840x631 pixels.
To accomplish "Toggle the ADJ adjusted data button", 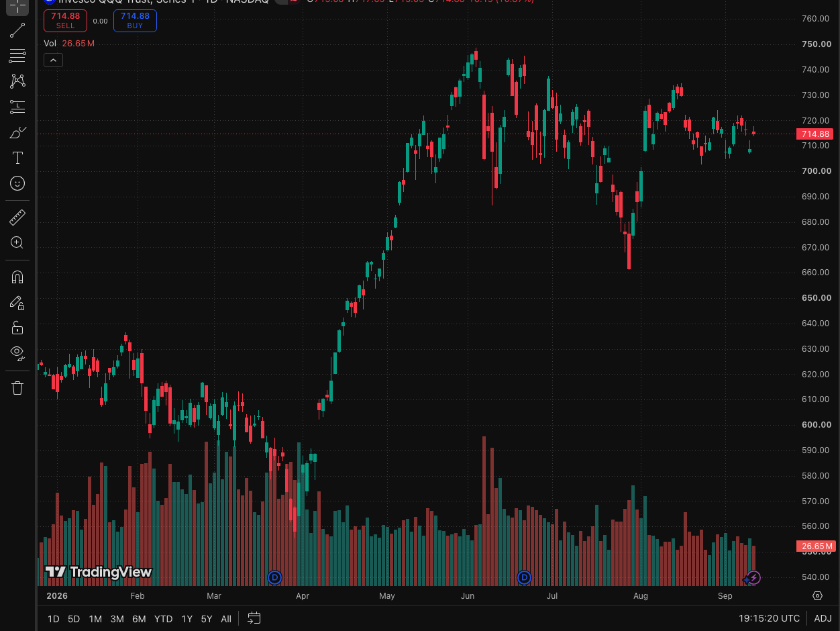I will (823, 619).
